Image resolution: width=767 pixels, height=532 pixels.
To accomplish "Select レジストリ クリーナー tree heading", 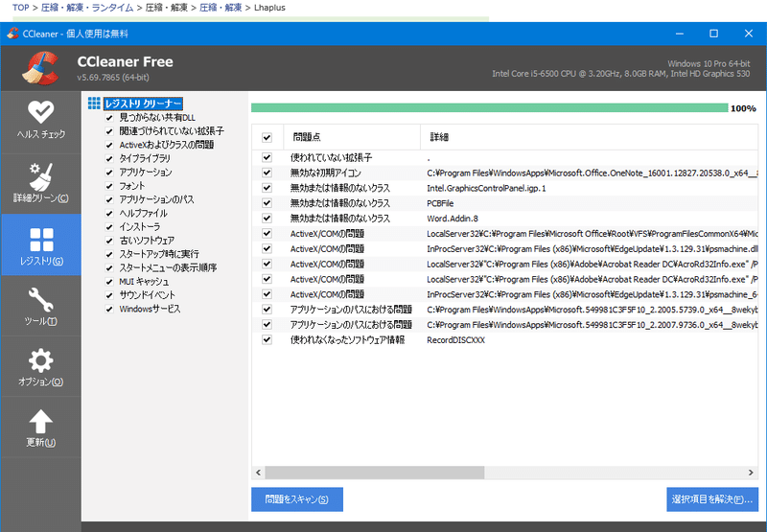I will (143, 104).
